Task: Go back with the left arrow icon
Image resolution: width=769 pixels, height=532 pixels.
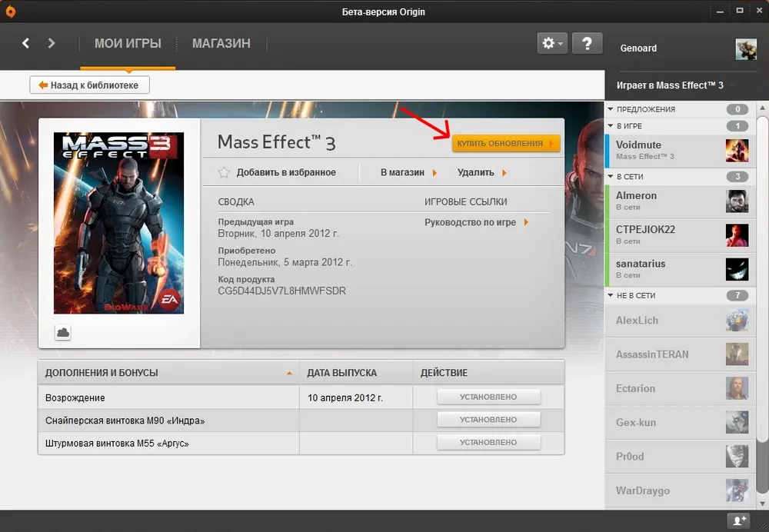Action: coord(25,43)
